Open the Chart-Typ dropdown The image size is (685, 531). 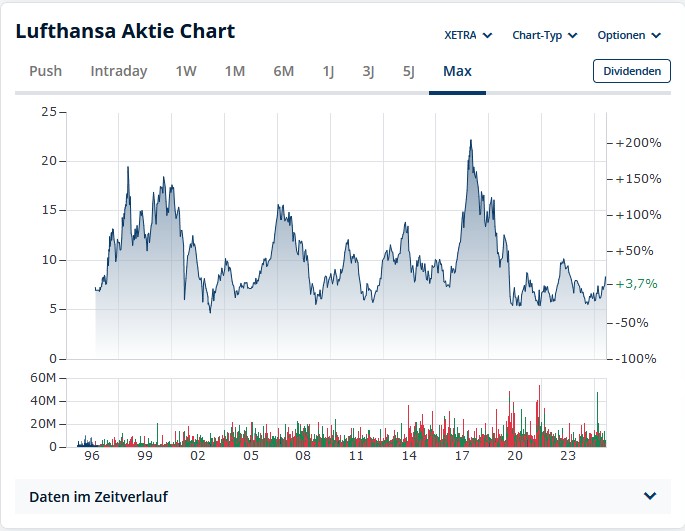(x=545, y=35)
